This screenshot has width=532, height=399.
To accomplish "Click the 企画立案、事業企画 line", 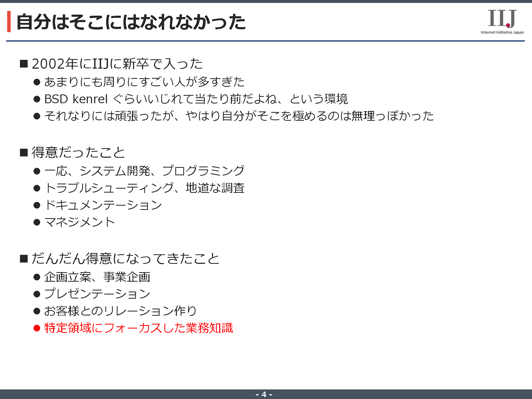I will [97, 277].
